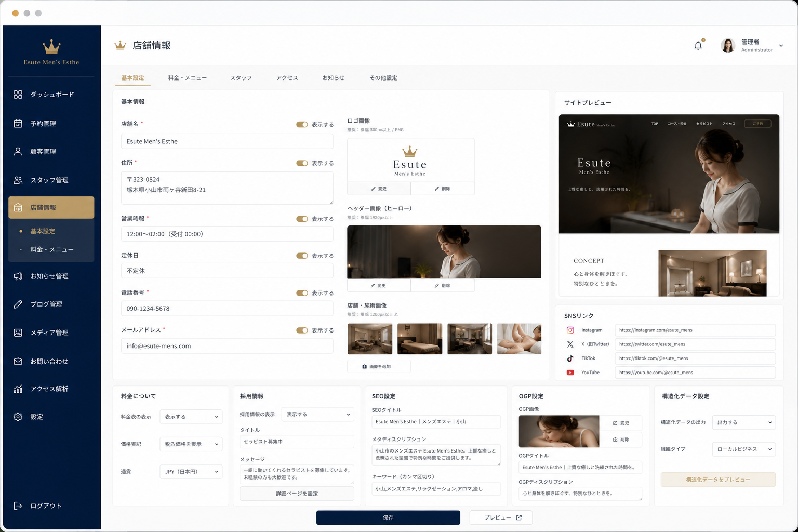Click the admin avatar picture
798x532 pixels.
[728, 46]
